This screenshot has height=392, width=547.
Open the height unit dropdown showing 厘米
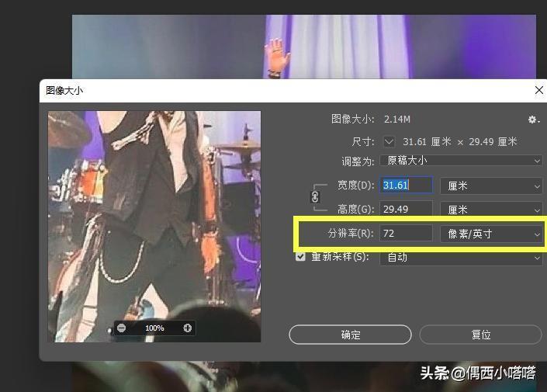pyautogui.click(x=490, y=210)
